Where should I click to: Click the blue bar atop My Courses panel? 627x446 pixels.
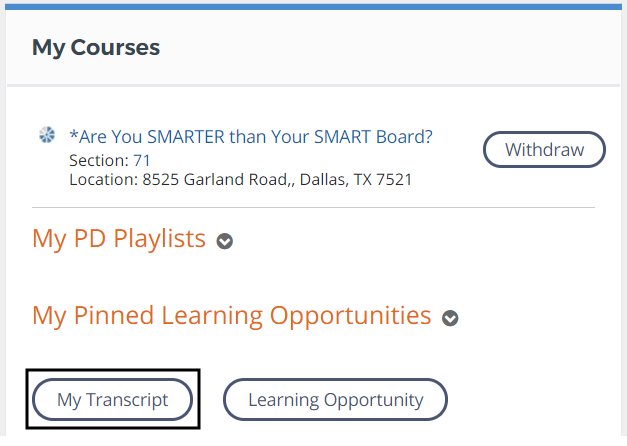pyautogui.click(x=313, y=5)
